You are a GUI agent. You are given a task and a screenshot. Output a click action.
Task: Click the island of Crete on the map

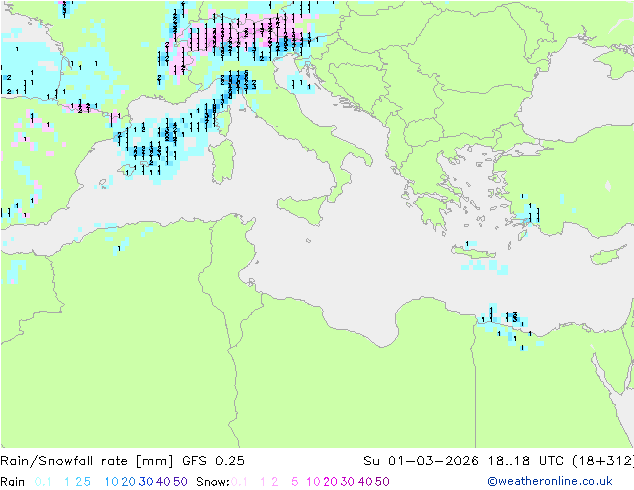pyautogui.click(x=472, y=251)
